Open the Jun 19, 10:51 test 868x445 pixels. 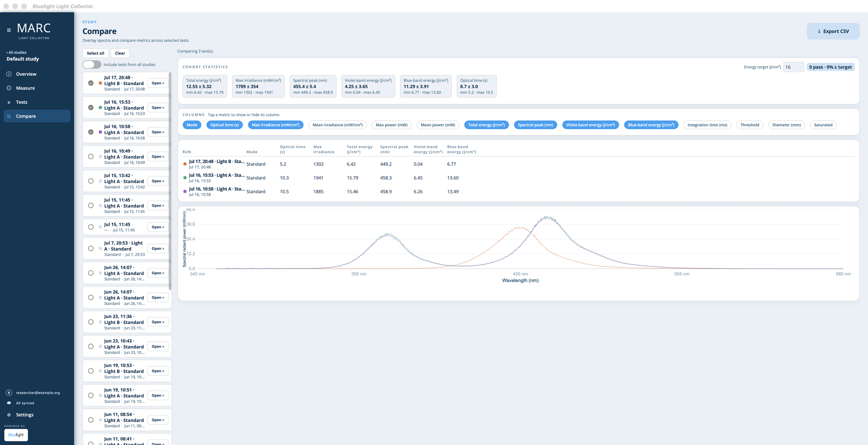tap(158, 395)
